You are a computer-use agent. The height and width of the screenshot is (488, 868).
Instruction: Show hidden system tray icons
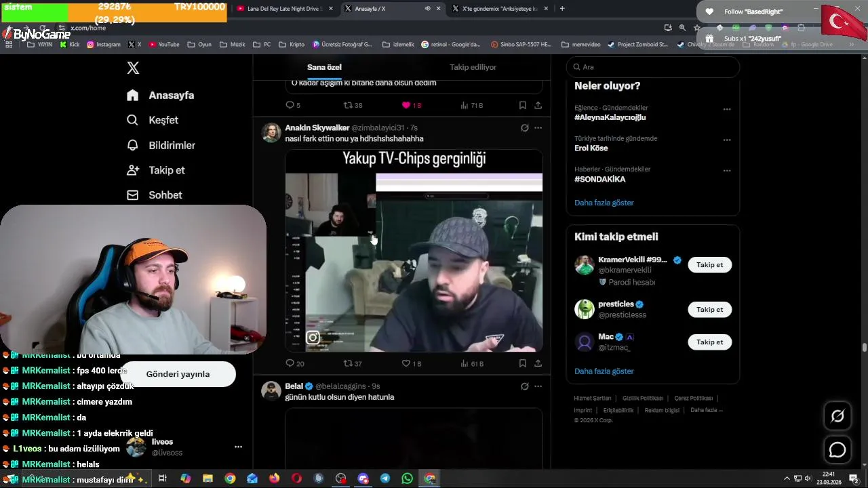pos(787,479)
